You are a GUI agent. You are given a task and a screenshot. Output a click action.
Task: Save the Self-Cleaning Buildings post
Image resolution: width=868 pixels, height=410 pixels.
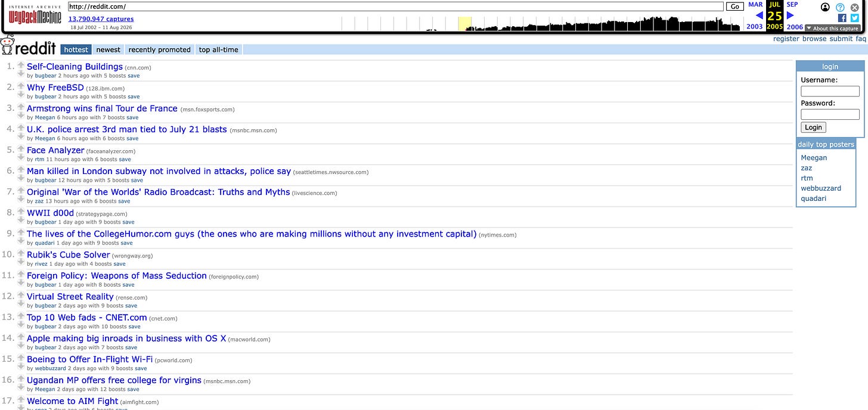134,76
